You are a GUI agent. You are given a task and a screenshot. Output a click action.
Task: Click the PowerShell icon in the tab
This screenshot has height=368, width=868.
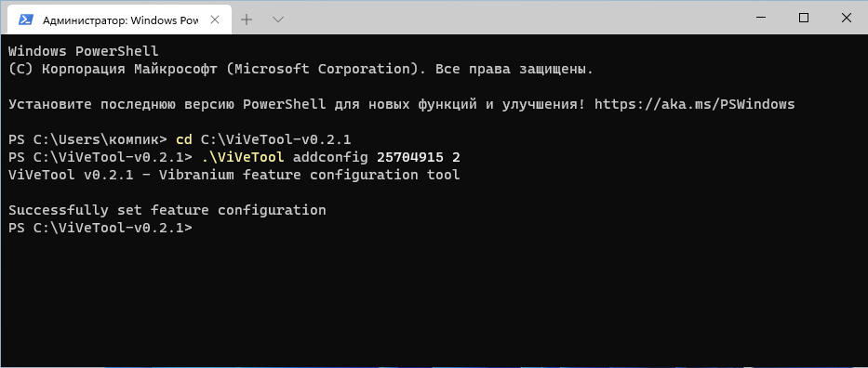click(25, 20)
